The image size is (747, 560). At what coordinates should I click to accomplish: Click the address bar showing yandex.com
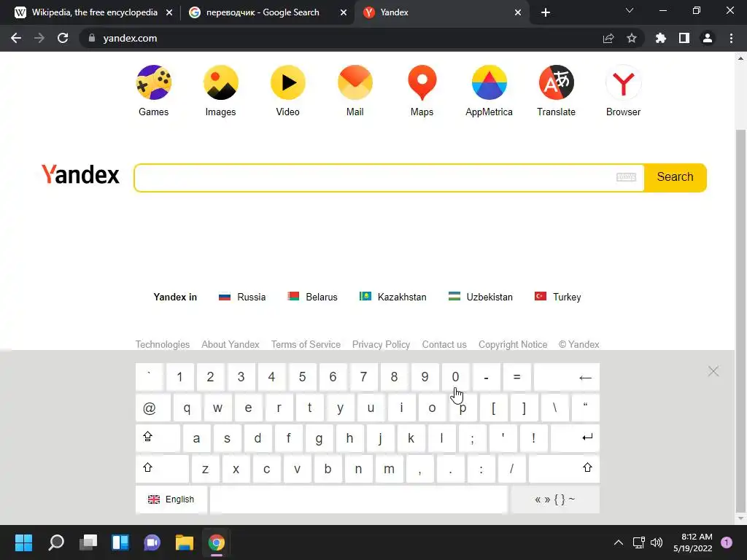coord(130,38)
